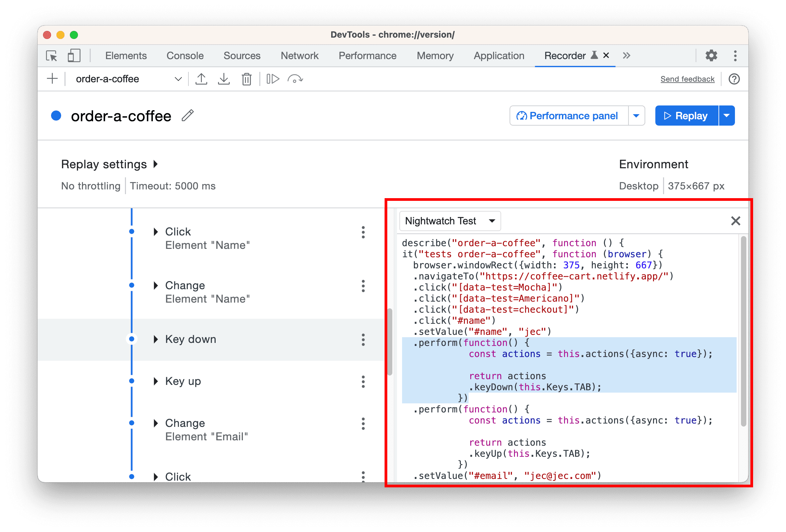This screenshot has width=786, height=532.
Task: Click the Replay button
Action: coord(686,116)
